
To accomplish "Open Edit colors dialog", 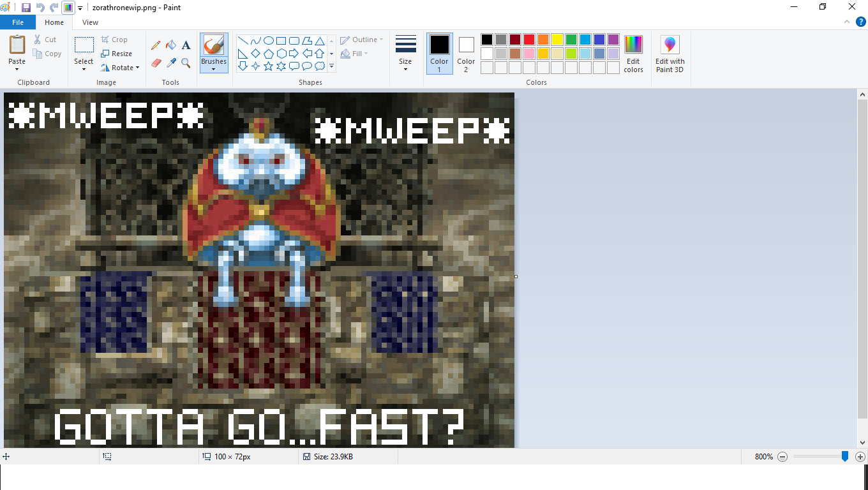I will 633,54.
